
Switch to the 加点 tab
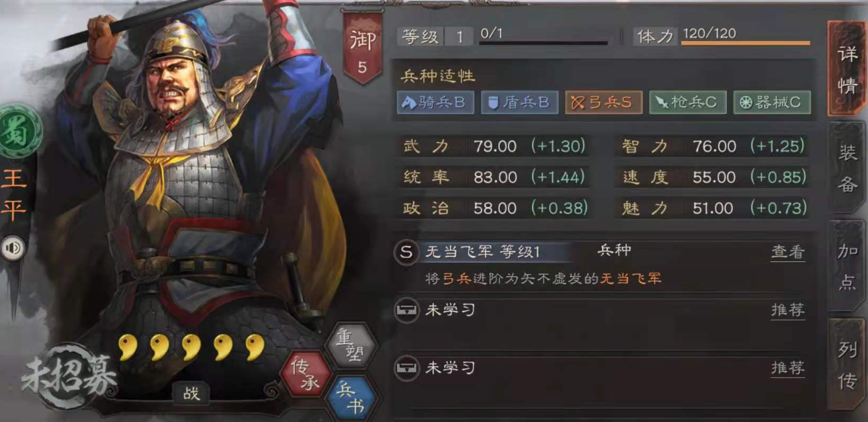(847, 266)
